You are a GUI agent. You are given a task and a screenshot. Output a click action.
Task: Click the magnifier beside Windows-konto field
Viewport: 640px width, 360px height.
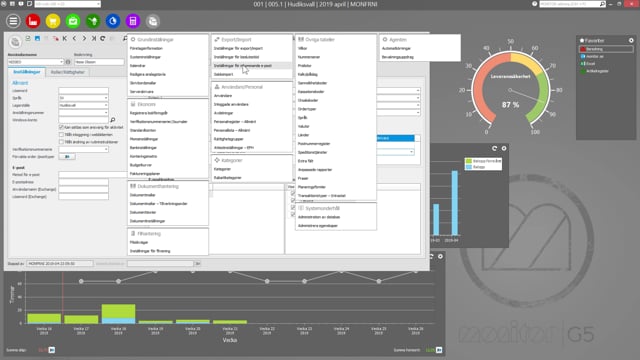coord(113,120)
